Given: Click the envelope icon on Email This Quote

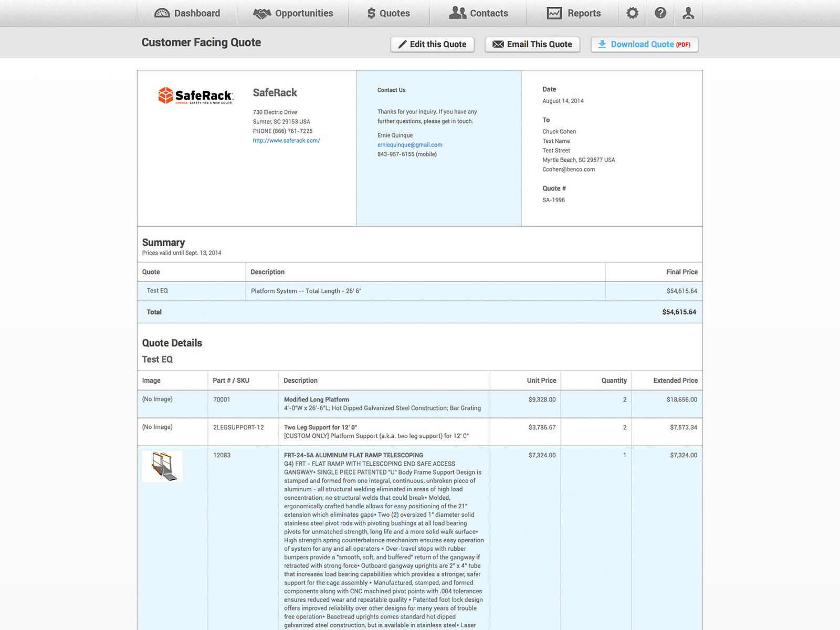Looking at the screenshot, I should pyautogui.click(x=498, y=45).
